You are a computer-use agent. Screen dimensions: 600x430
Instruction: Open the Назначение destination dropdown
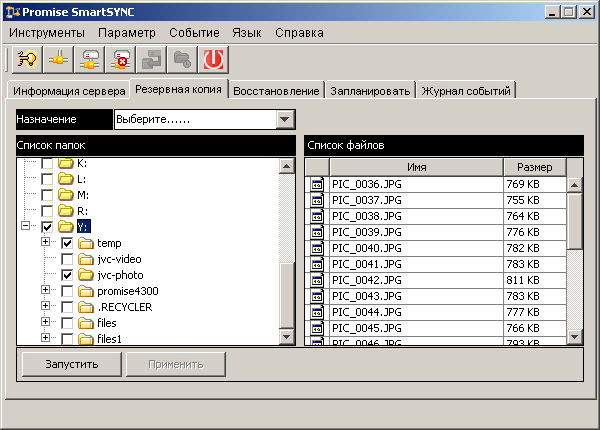coord(285,119)
